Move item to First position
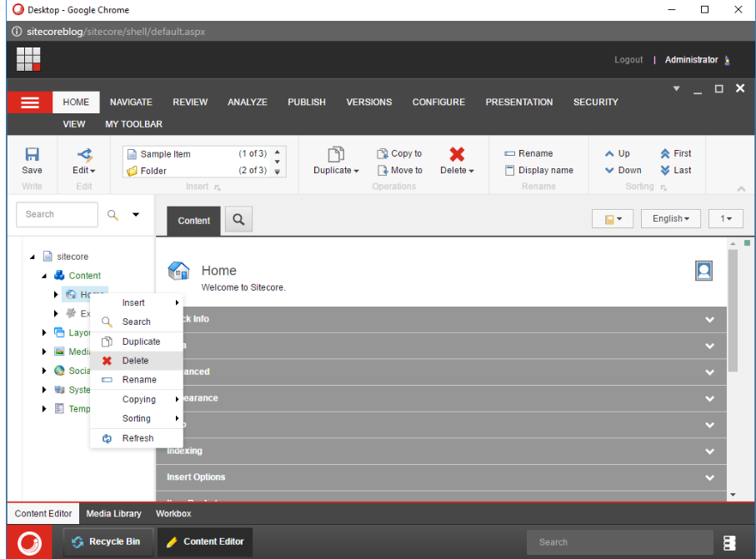Viewport: 756px width, 559px height. click(675, 153)
